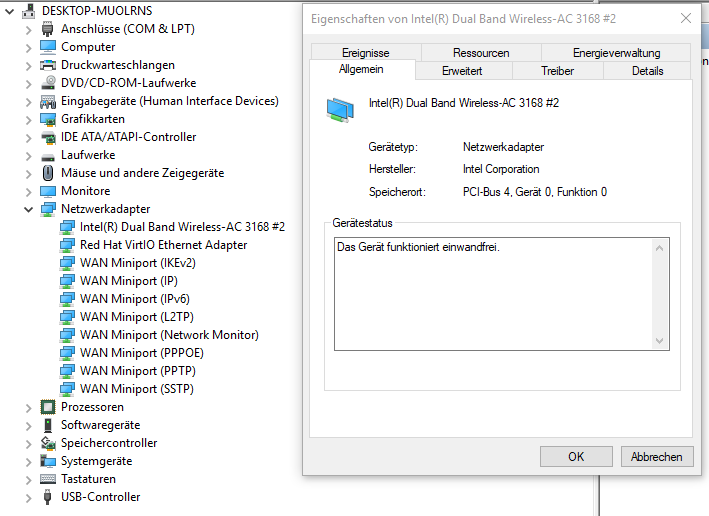
Task: Select WAN Miniport (Network Monitor) row
Action: [x=169, y=335]
